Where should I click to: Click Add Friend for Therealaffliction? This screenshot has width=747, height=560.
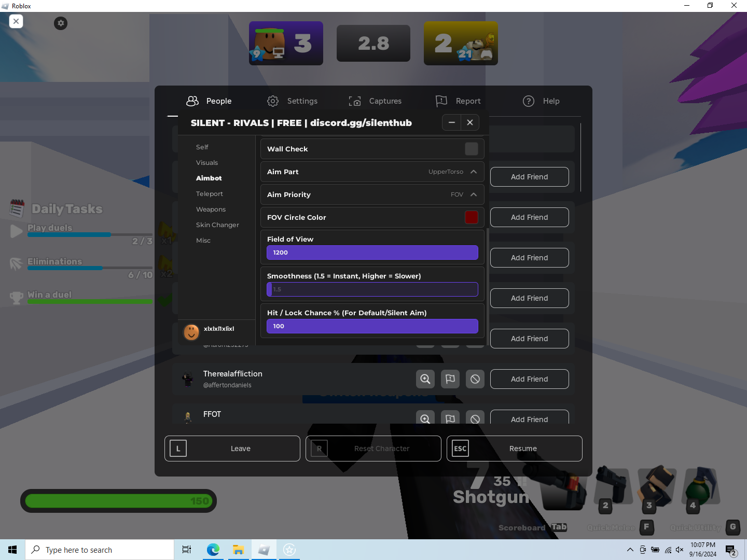pos(530,379)
